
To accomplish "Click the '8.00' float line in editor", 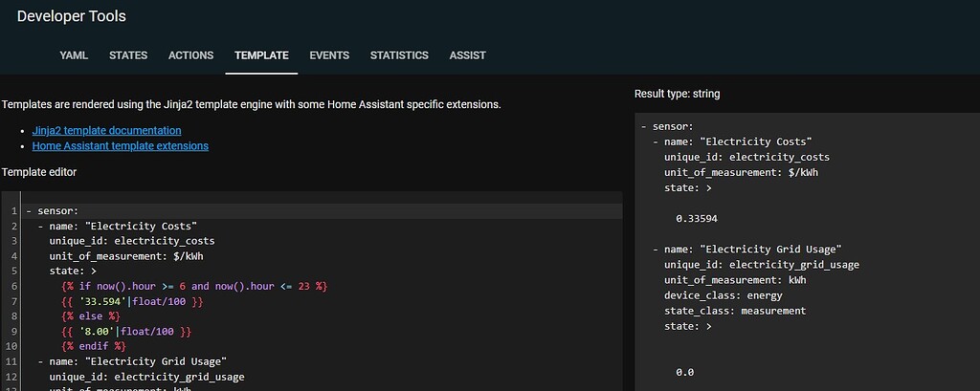I will [x=126, y=331].
